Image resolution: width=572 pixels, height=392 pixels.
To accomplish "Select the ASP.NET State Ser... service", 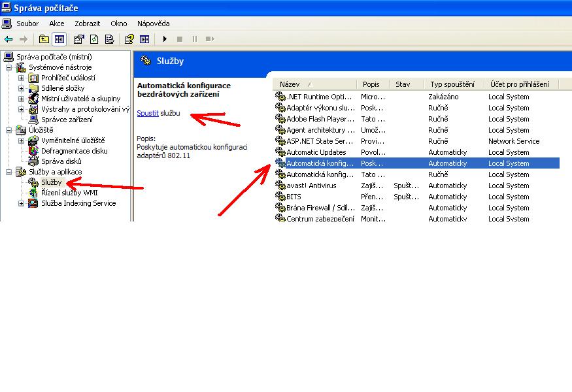I will coord(416,142).
